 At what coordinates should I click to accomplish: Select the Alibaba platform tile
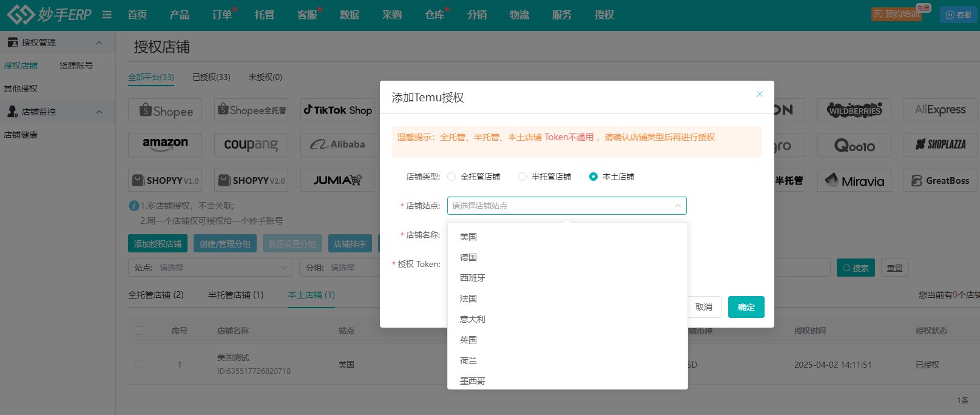(x=337, y=145)
